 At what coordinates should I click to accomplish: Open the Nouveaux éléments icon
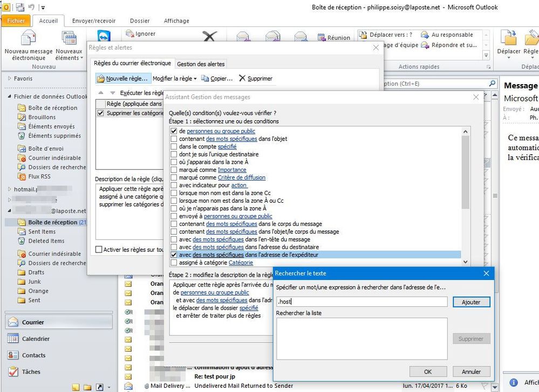[69, 39]
